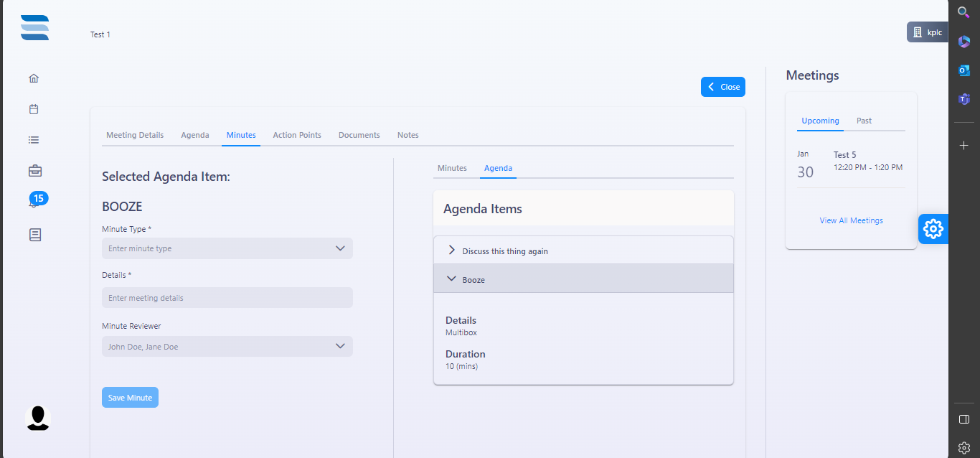Open the list icon in left sidebar
Screen dimensions: 980x458
click(34, 140)
